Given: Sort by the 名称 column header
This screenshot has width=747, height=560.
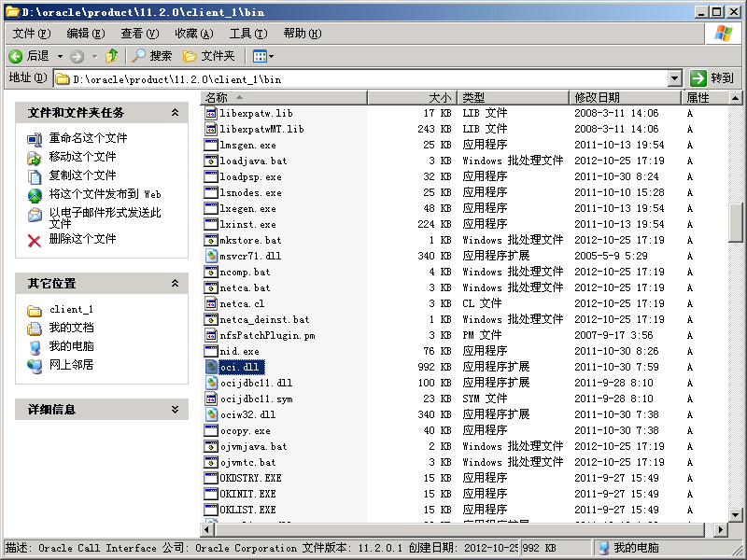Looking at the screenshot, I should [x=285, y=98].
